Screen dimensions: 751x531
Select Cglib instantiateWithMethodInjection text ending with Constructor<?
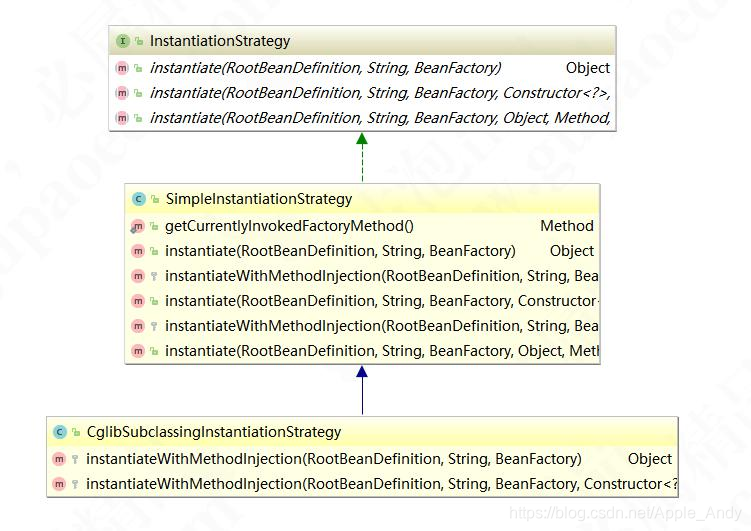click(x=382, y=484)
